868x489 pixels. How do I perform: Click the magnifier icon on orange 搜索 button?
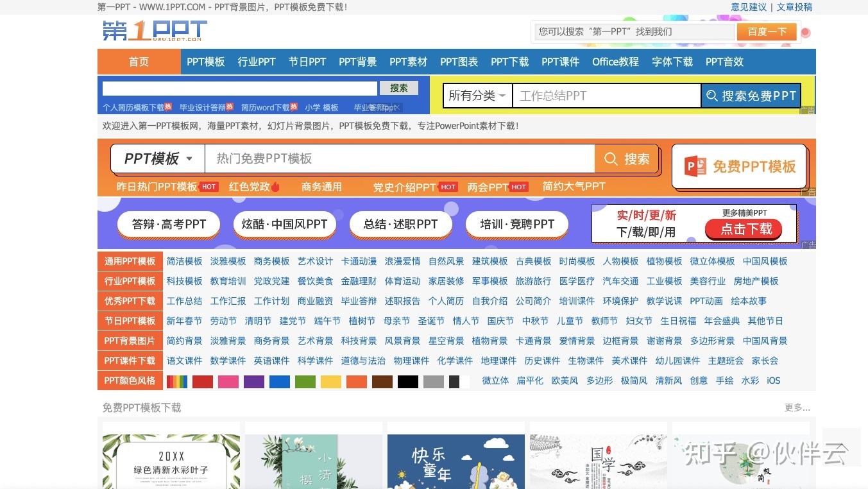pyautogui.click(x=611, y=159)
